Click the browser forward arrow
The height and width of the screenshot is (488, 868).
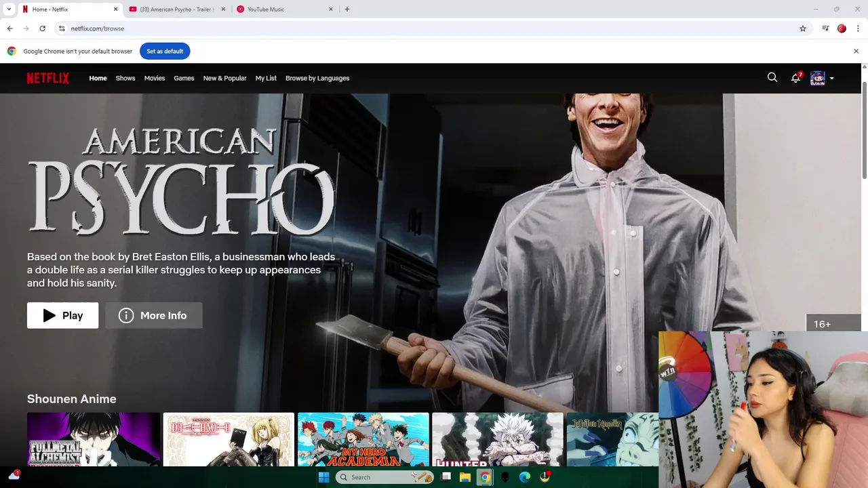coord(26,28)
